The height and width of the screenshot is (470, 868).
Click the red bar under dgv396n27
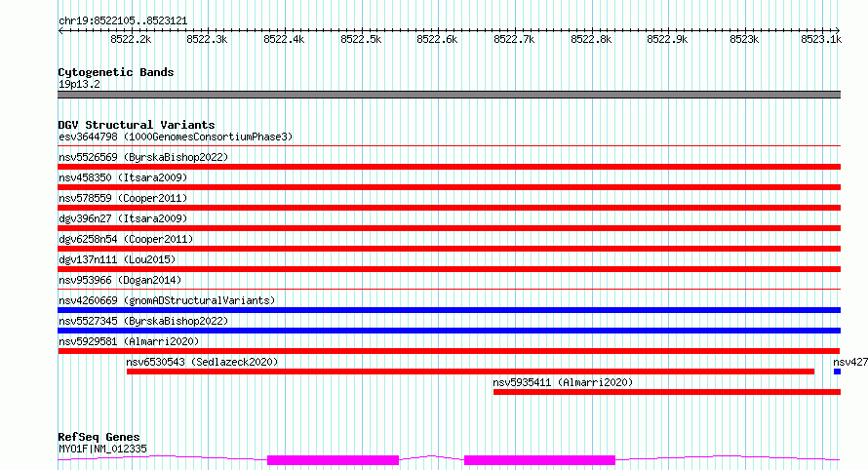pos(449,228)
